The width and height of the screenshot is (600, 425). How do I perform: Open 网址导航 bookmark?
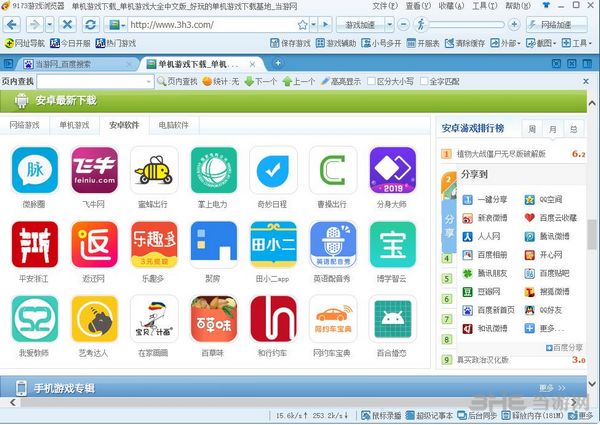click(24, 43)
